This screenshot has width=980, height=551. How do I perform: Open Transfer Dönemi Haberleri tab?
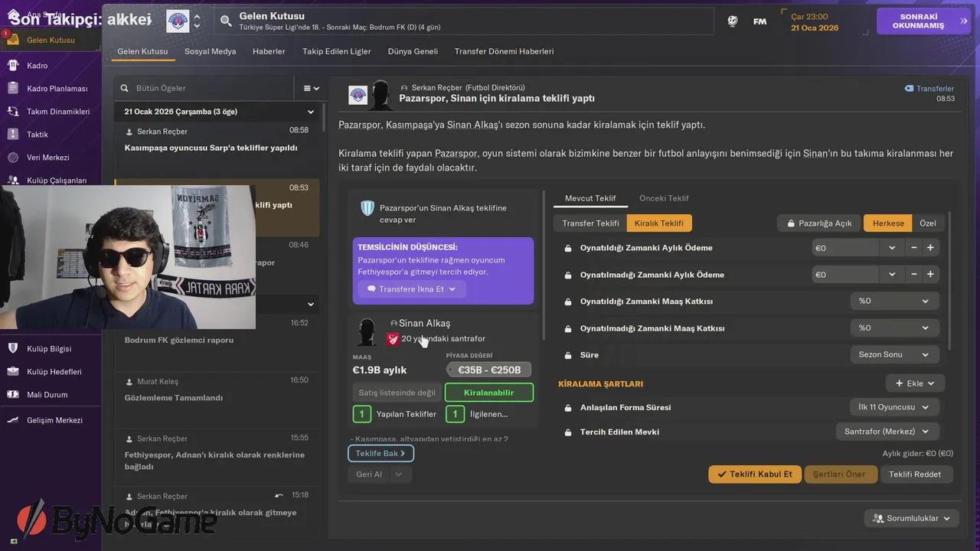(x=504, y=51)
